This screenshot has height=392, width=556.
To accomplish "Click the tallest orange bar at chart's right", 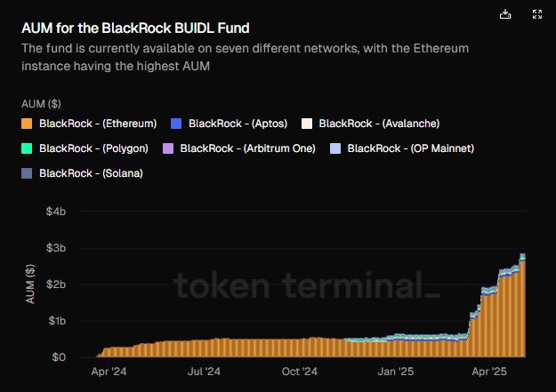I will (523, 311).
